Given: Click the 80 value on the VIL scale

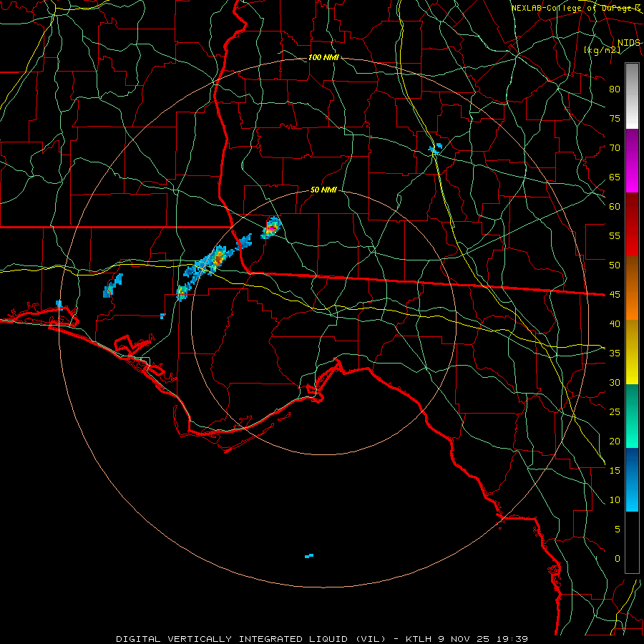Looking at the screenshot, I should point(615,89).
